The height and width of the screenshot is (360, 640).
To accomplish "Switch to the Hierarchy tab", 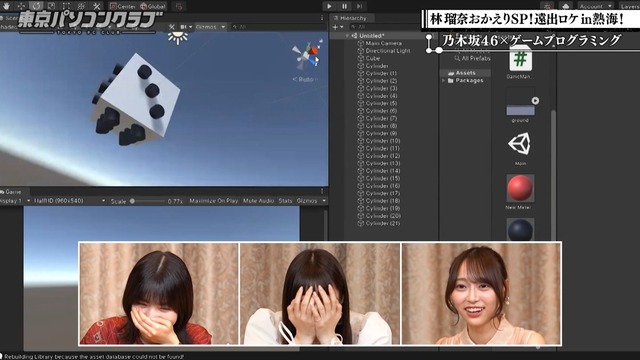I will (350, 18).
